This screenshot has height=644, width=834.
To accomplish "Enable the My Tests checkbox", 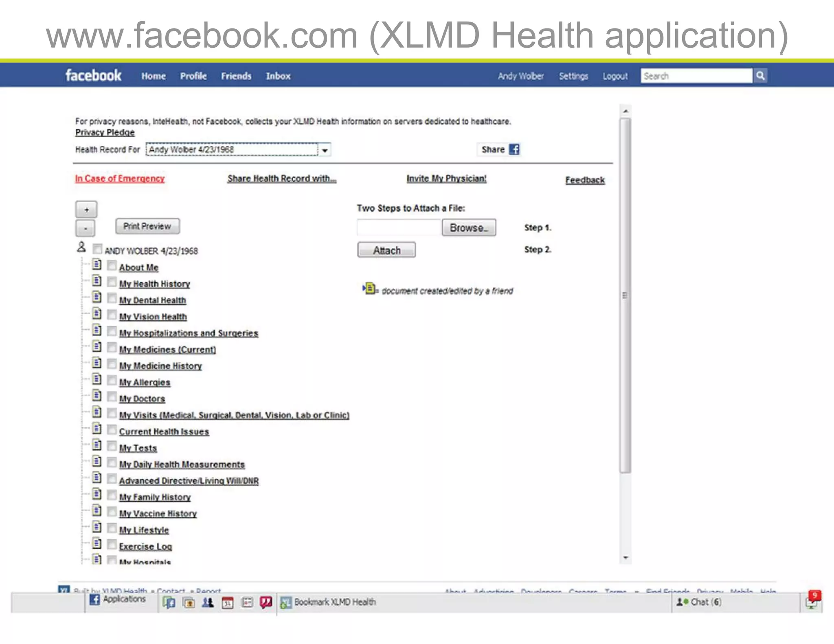I will point(112,446).
